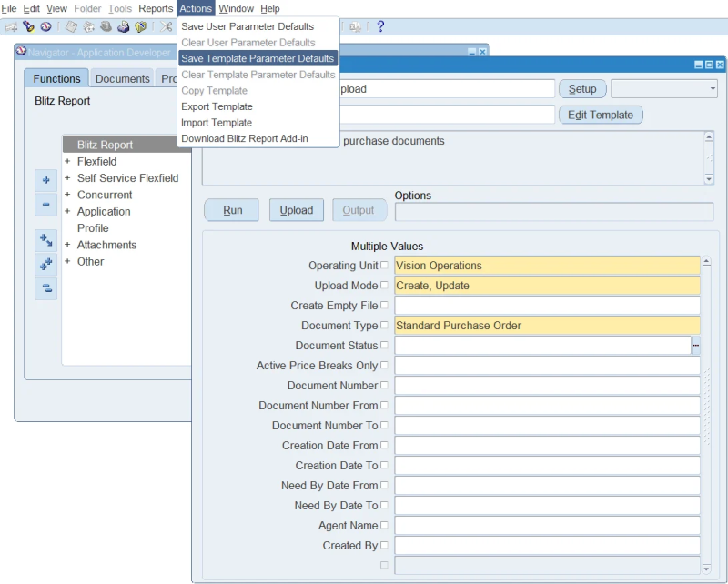Click the Find flashlight toolbar icon

tap(29, 27)
